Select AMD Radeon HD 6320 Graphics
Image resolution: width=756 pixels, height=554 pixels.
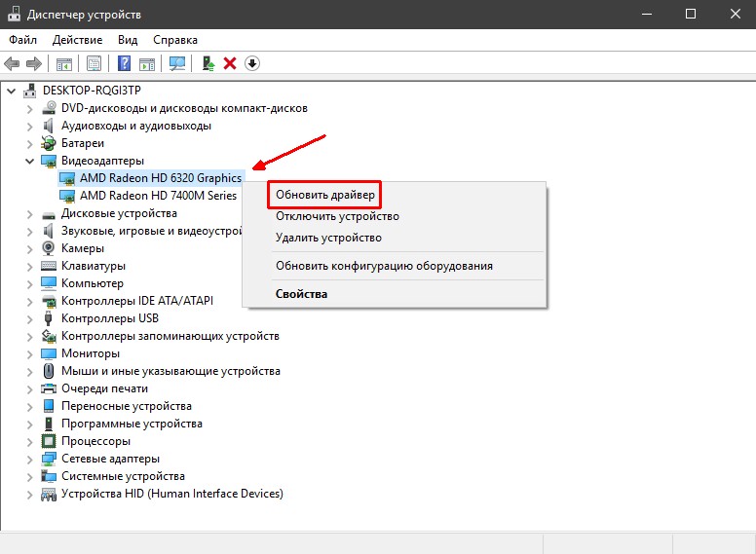click(x=161, y=178)
